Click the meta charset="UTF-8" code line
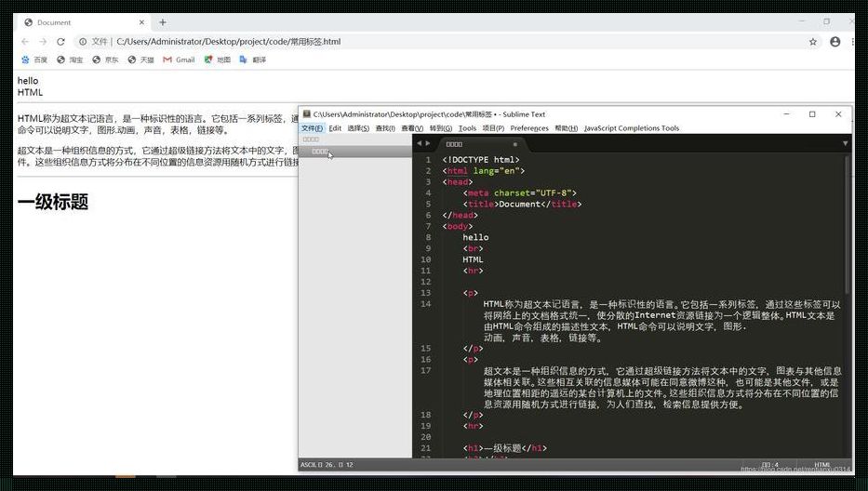Screen dimensions: 868x491 (x=519, y=193)
